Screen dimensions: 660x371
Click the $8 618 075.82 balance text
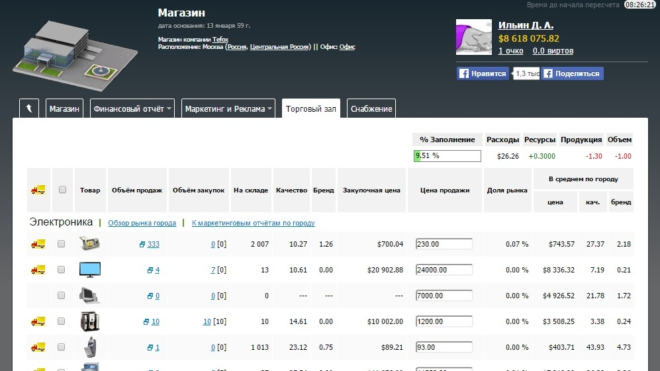pos(529,39)
